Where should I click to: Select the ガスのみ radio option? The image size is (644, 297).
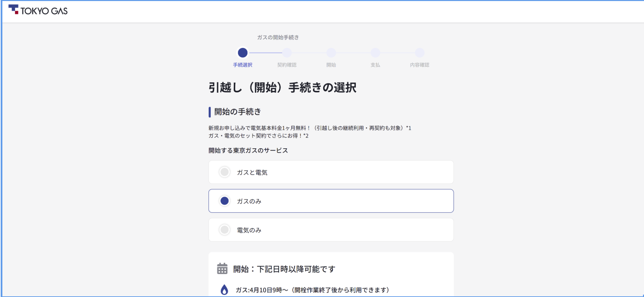click(331, 201)
